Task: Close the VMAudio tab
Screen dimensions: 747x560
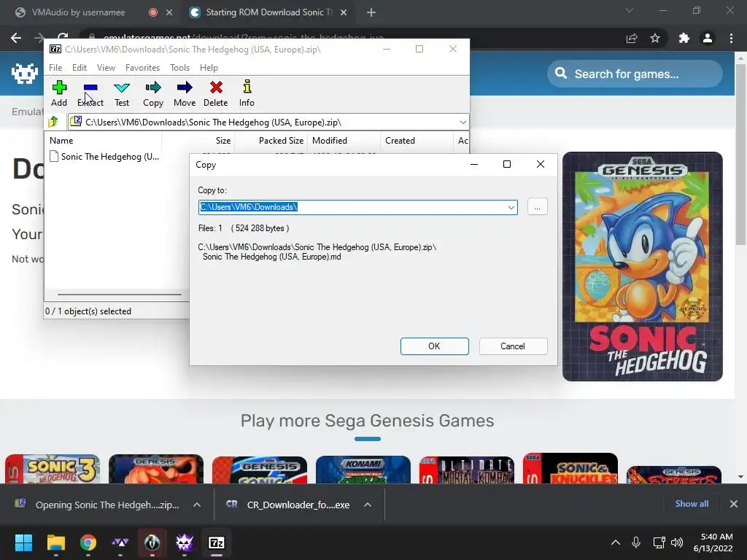Action: [169, 12]
